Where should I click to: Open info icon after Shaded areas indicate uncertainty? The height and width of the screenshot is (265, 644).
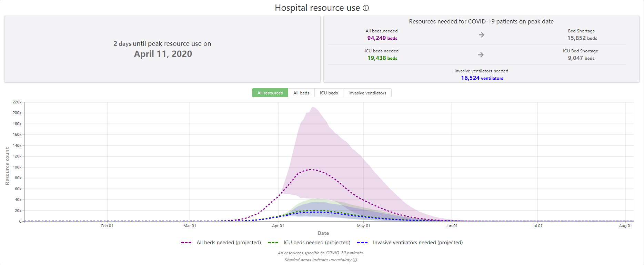(355, 260)
